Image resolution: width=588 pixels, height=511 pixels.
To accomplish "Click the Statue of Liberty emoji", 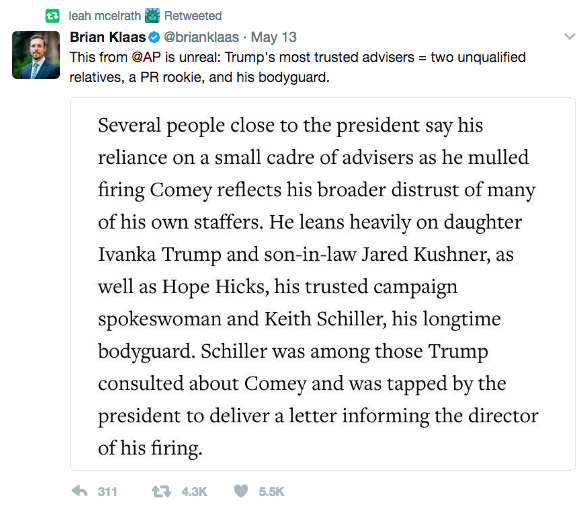I will (x=152, y=15).
